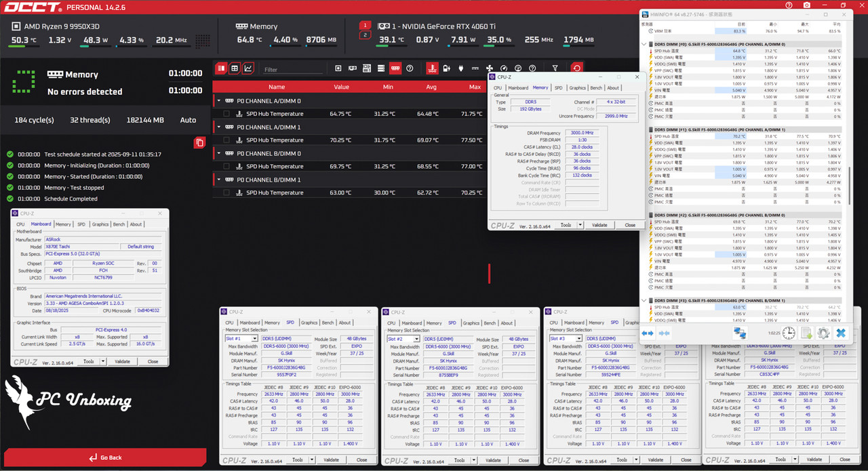Toggle temperature sensor type filter in OCCT
Screen dimensions: 868x471
[x=432, y=68]
